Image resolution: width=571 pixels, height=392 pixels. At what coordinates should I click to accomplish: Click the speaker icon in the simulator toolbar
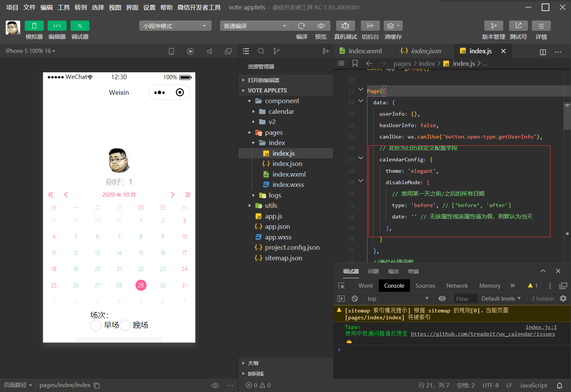point(209,51)
